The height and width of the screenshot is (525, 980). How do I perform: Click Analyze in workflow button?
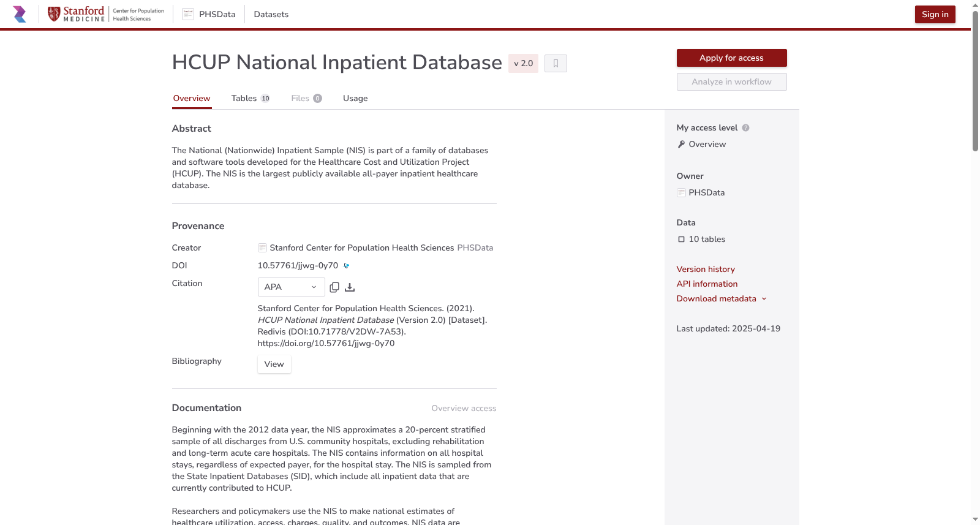731,82
